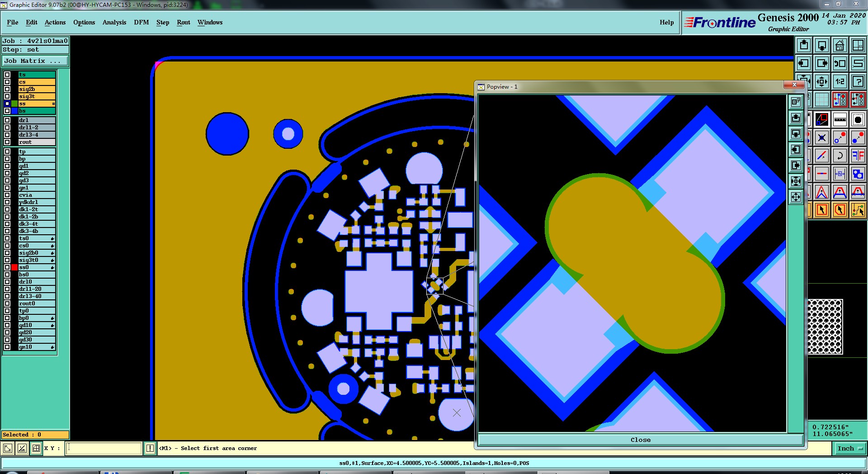Click the net traffic-light icon with blue route
This screenshot has width=868, height=474.
pyautogui.click(x=840, y=100)
